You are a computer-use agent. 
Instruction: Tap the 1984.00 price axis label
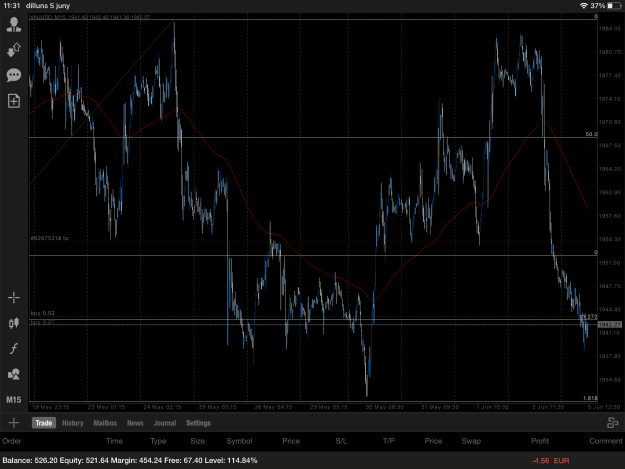coord(609,29)
